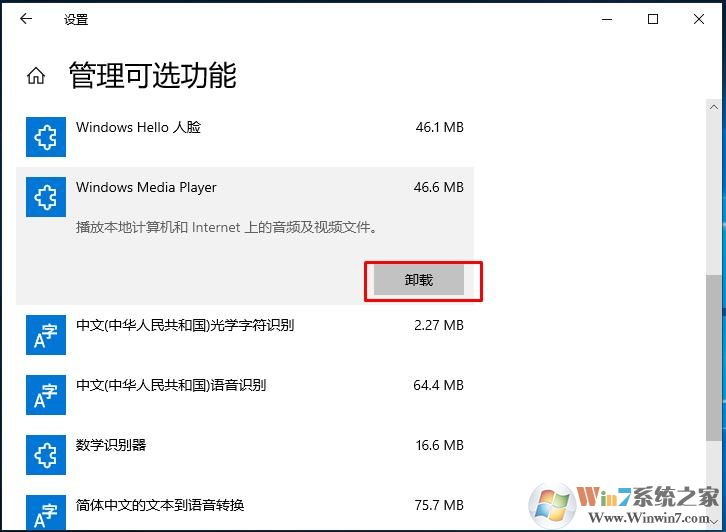This screenshot has width=726, height=532.
Task: Click the Windows Hello 人脸 puzzle icon
Action: (x=46, y=137)
